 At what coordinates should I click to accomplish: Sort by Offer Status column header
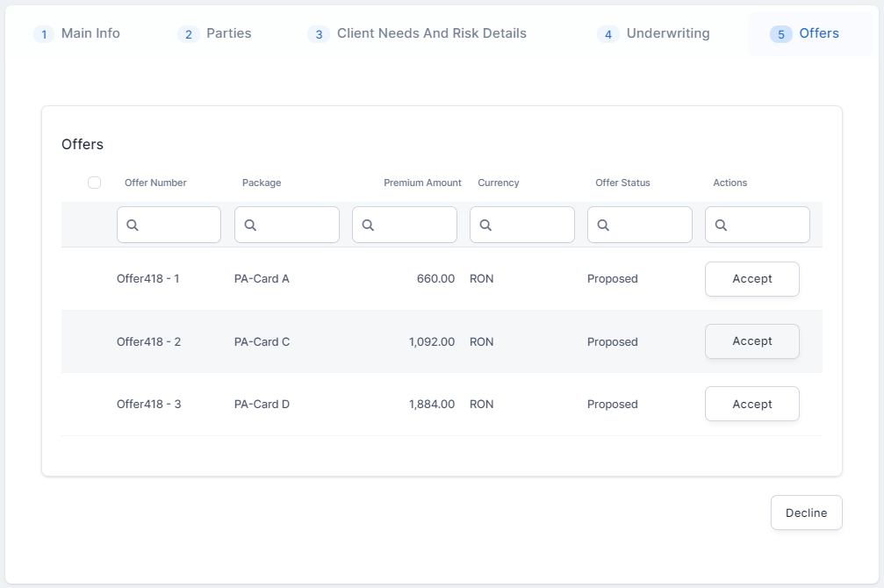[622, 183]
